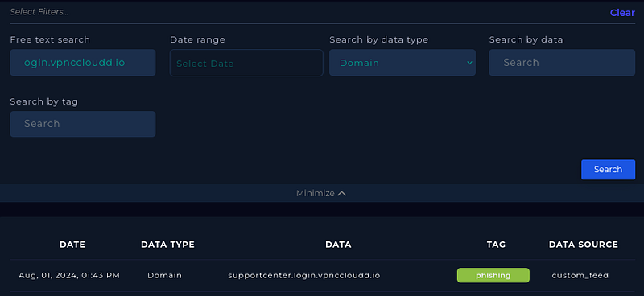Image resolution: width=644 pixels, height=296 pixels.
Task: Click the blue Search button
Action: coord(609,170)
